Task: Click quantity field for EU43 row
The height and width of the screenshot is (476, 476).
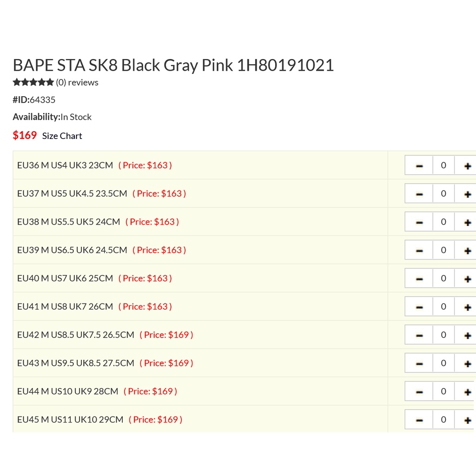Action: tap(443, 363)
